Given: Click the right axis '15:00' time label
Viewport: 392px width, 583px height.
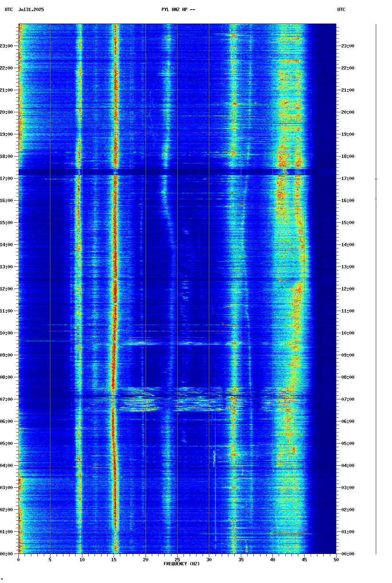Looking at the screenshot, I should (x=348, y=223).
